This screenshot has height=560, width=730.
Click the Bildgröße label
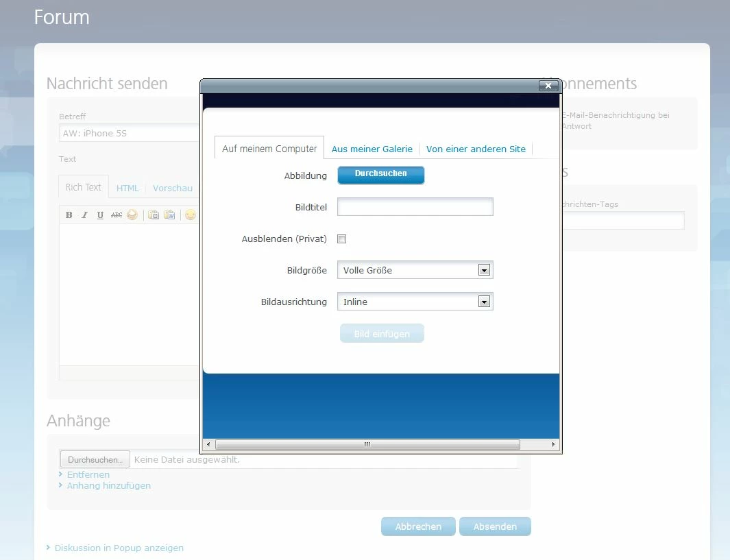(x=307, y=271)
